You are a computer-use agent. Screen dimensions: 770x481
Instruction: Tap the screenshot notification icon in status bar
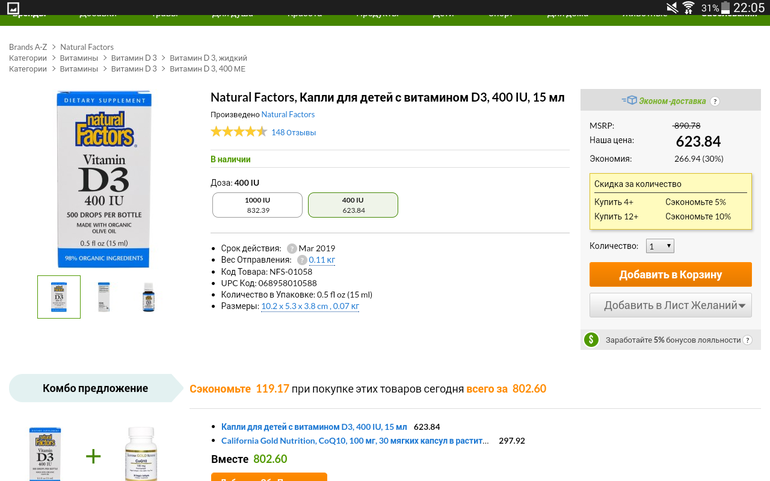[11, 7]
